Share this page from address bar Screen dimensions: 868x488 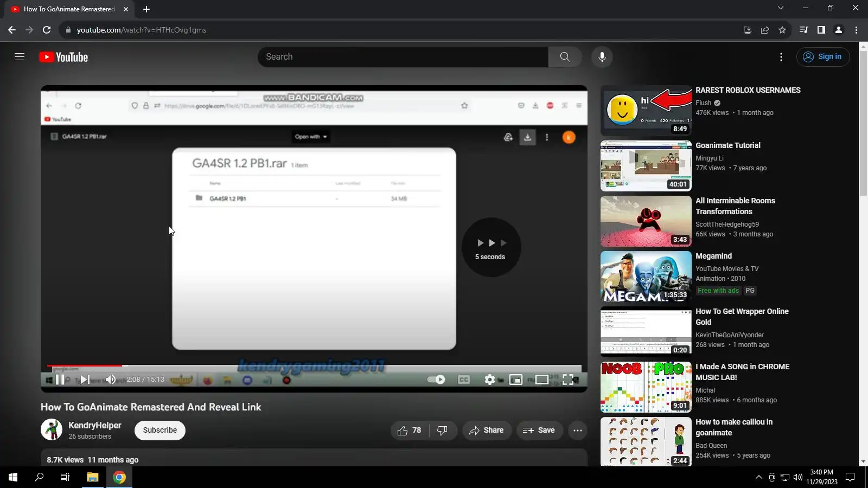point(765,30)
